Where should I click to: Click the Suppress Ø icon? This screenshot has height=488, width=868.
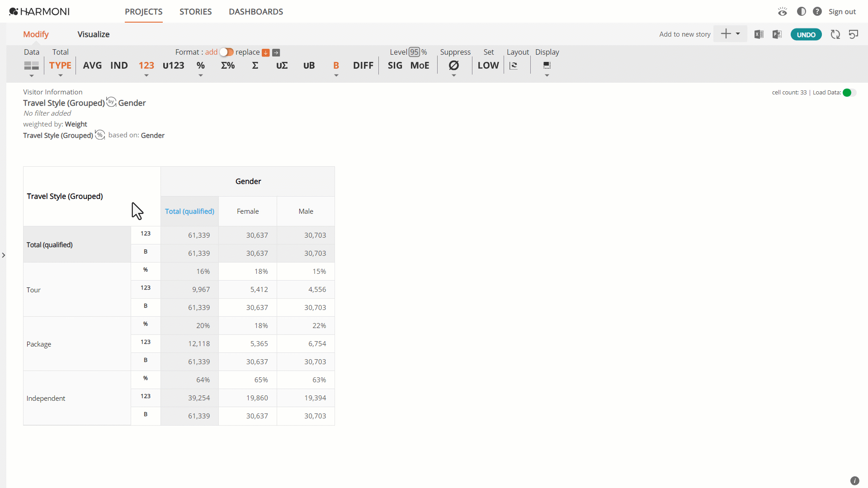pos(454,66)
